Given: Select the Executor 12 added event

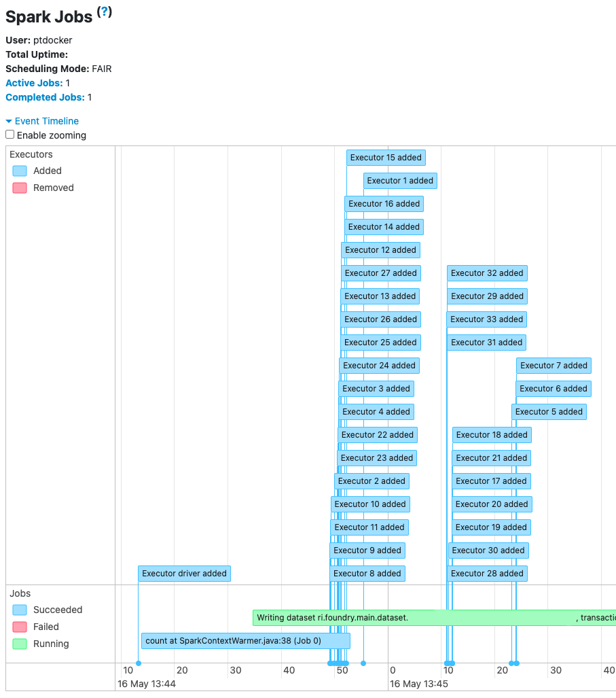Looking at the screenshot, I should [381, 250].
